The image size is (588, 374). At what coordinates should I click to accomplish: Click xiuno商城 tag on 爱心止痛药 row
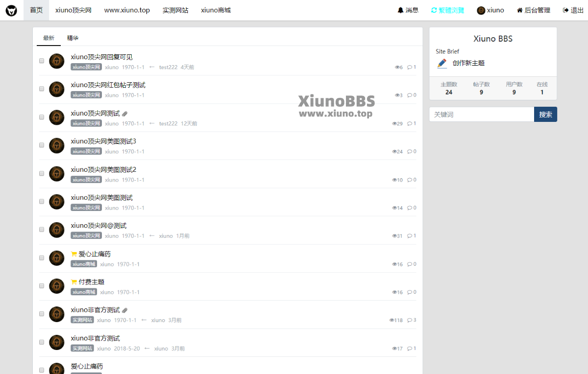(84, 264)
